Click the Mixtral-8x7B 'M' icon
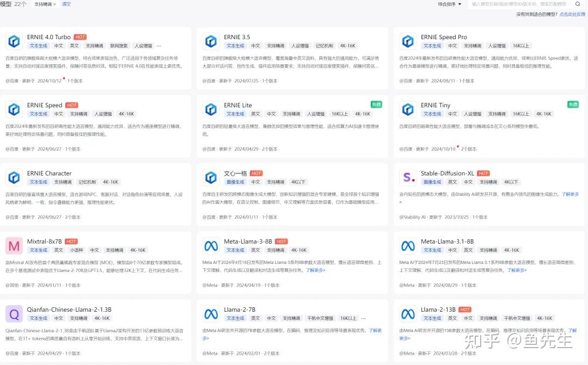The image size is (588, 365). click(14, 246)
